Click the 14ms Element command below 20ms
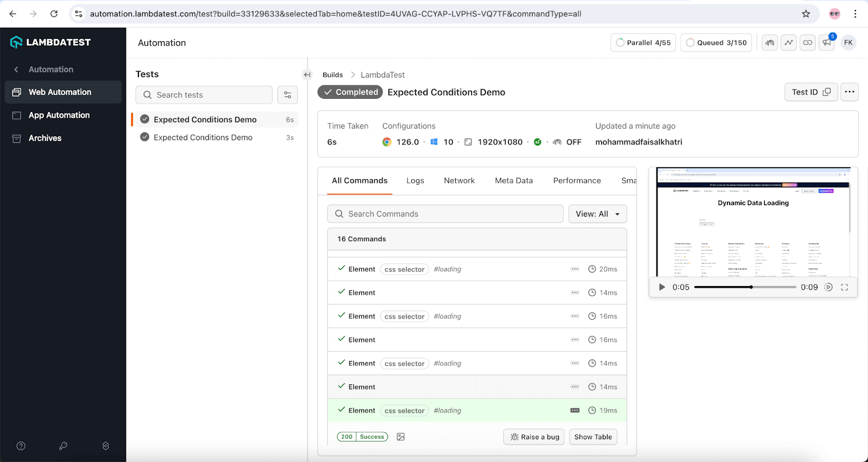The height and width of the screenshot is (462, 868). (477, 293)
